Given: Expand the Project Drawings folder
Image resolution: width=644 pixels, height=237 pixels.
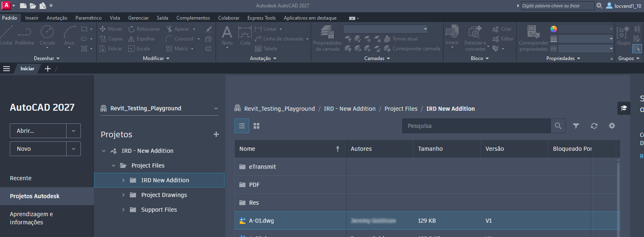Looking at the screenshot, I should pos(123,195).
